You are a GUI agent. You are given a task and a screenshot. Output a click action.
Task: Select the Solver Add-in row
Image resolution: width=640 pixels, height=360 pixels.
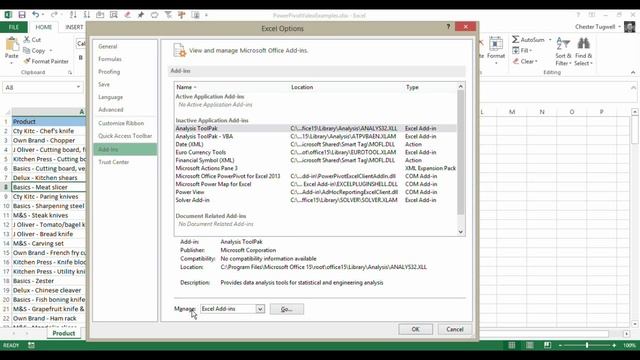click(316, 200)
